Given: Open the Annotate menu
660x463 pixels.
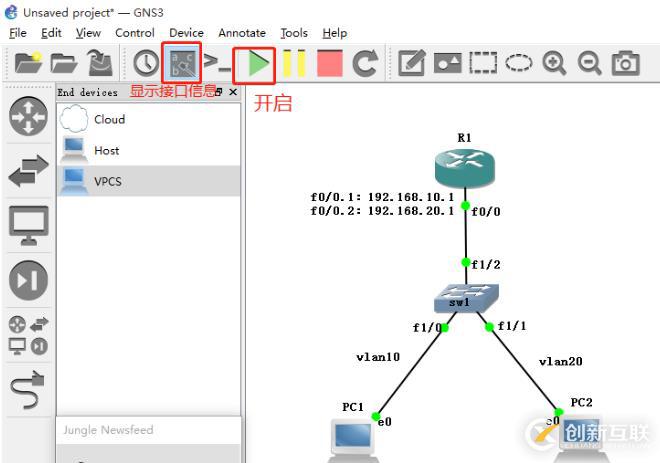Looking at the screenshot, I should click(x=242, y=33).
